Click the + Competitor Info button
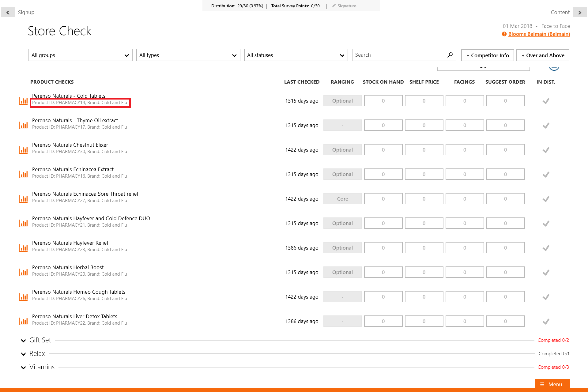 pyautogui.click(x=488, y=55)
